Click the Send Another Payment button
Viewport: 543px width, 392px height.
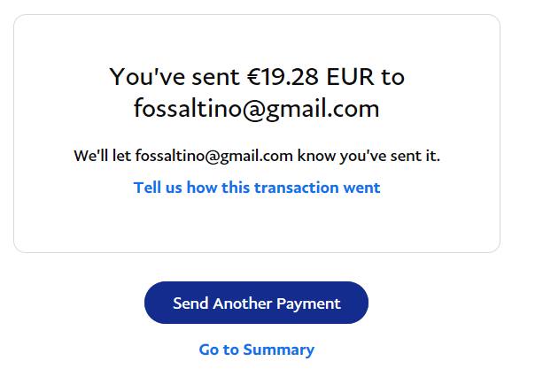point(256,303)
